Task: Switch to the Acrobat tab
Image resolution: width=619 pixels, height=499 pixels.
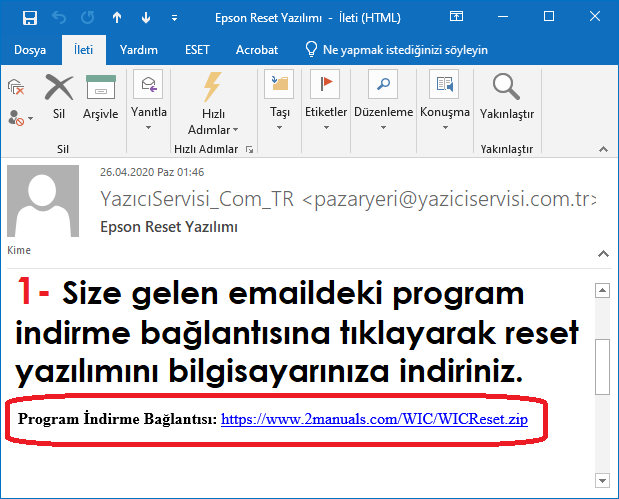Action: pyautogui.click(x=257, y=50)
